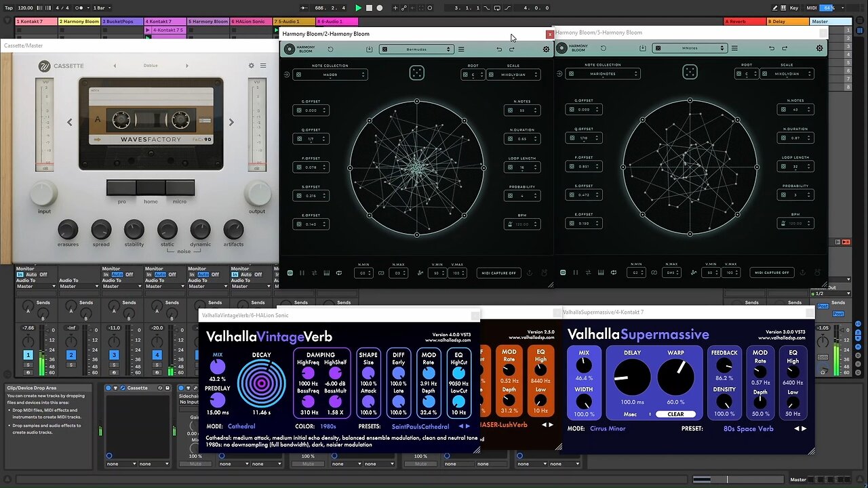Click Supermassive MODE value Cirrus Minor
The width and height of the screenshot is (868, 488).
click(x=608, y=428)
